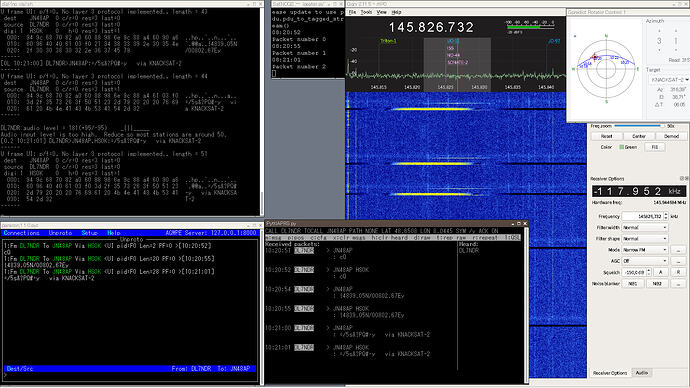Toggle noise blanker NB2
The height and width of the screenshot is (388, 690).
coord(657,284)
